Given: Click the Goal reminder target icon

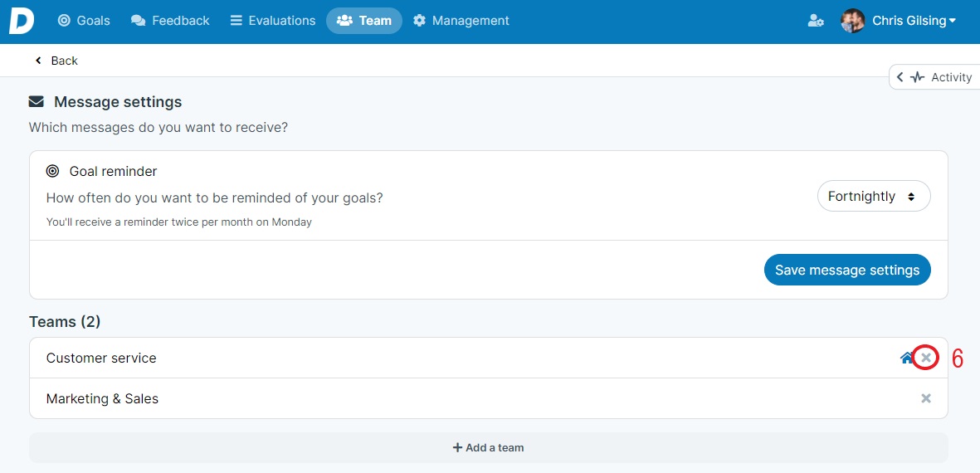Looking at the screenshot, I should coord(52,171).
